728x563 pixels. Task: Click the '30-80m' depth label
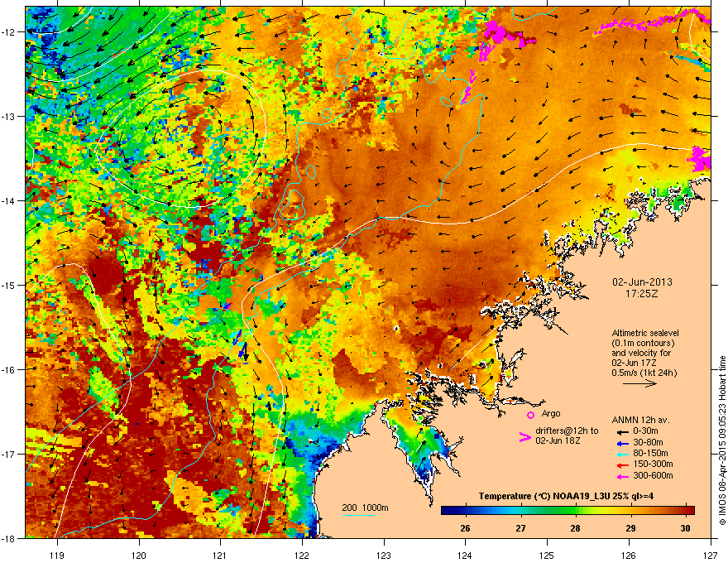tap(648, 443)
